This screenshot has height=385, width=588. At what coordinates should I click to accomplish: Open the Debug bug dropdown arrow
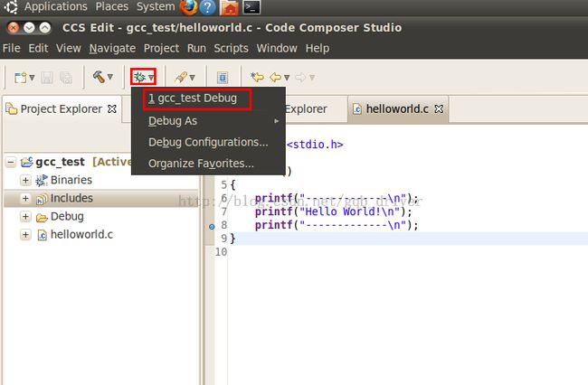click(151, 78)
